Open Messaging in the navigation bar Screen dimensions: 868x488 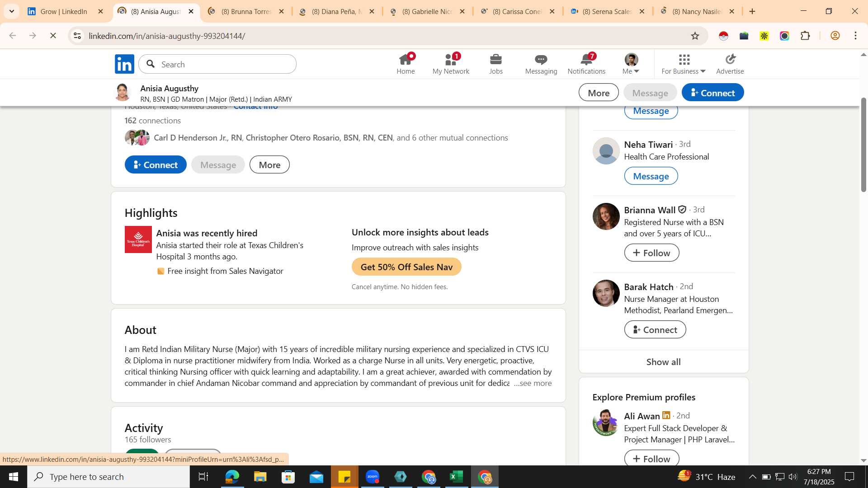(541, 64)
